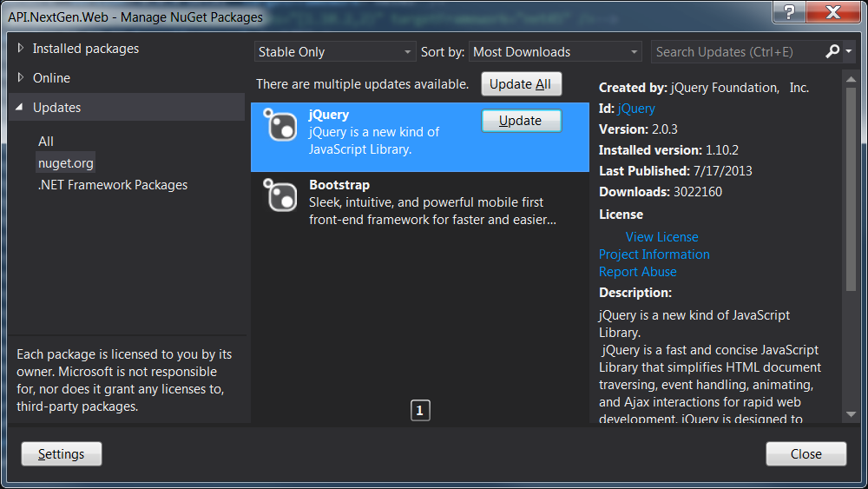Click the Bootstrap description text
This screenshot has height=489, width=868.
tap(432, 211)
